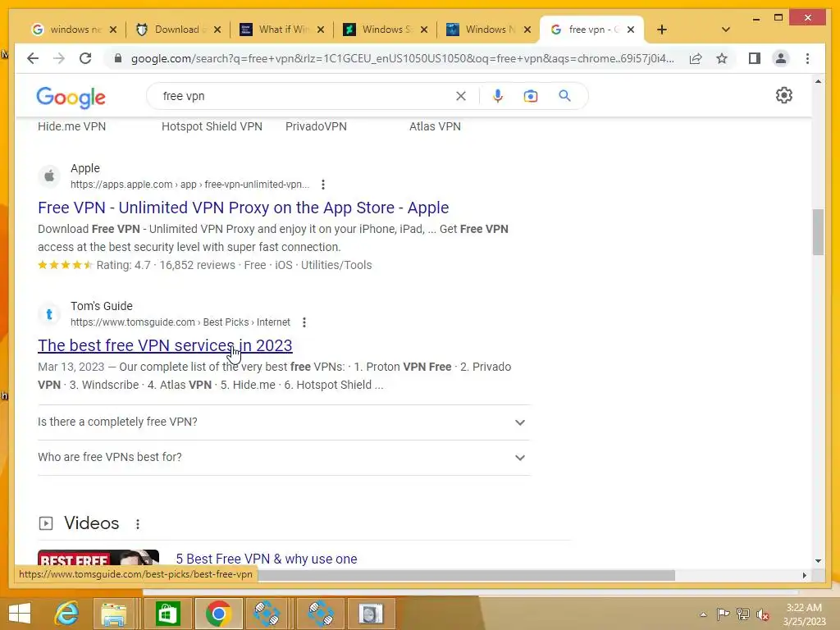This screenshot has height=630, width=840.
Task: Click the Chrome taskbar icon
Action: tap(218, 614)
